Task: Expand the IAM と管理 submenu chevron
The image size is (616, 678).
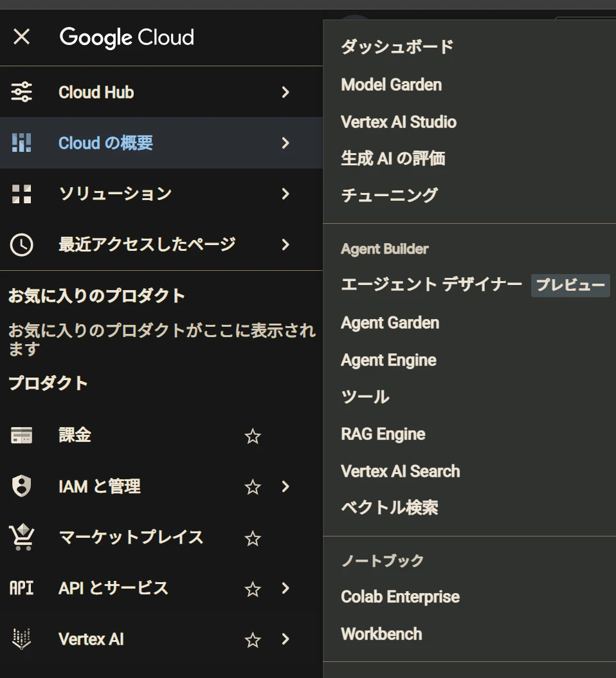Action: (285, 486)
